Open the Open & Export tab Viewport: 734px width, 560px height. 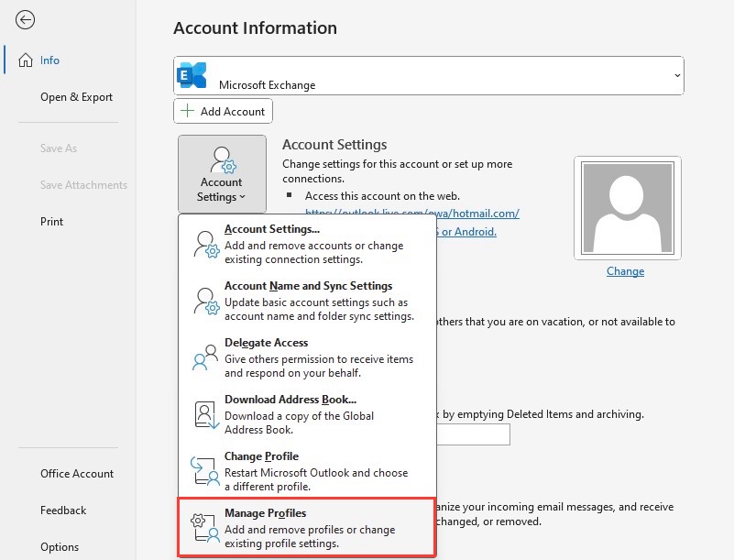pos(76,97)
